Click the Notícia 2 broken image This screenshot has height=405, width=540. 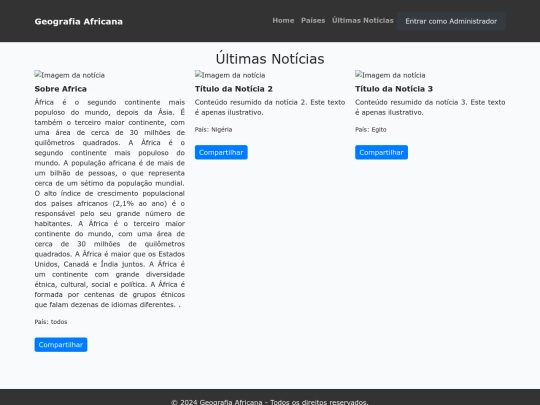tap(230, 75)
